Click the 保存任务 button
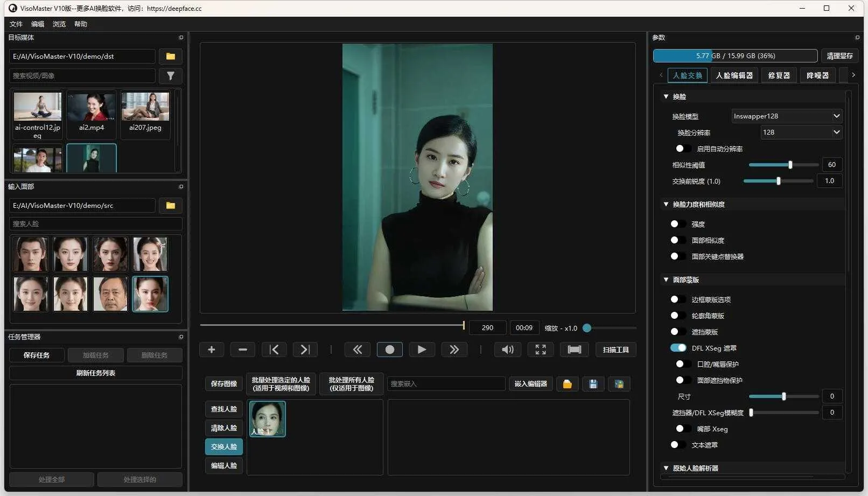 [37, 355]
